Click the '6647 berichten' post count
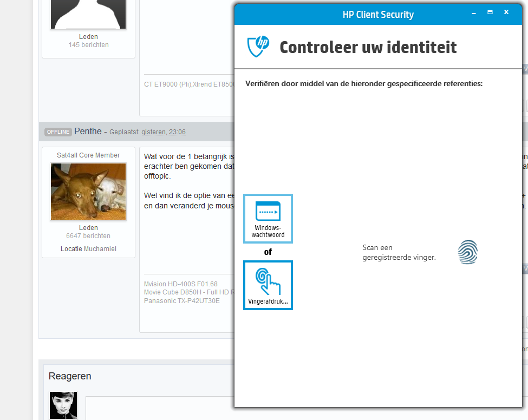 [88, 236]
